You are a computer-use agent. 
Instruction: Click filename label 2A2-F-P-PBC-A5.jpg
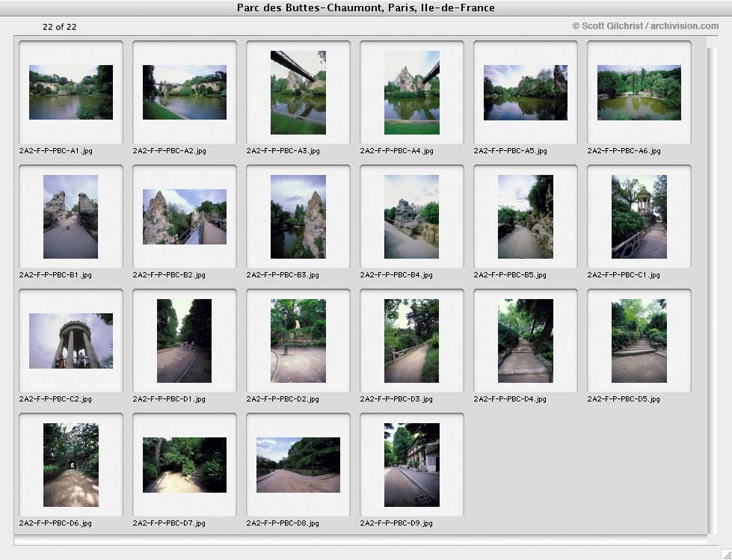(x=510, y=151)
